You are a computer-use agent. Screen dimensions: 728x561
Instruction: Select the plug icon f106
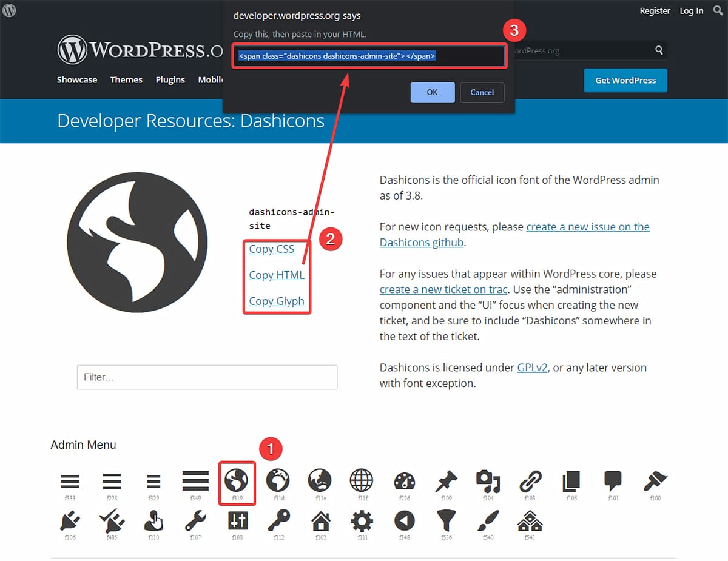(70, 521)
